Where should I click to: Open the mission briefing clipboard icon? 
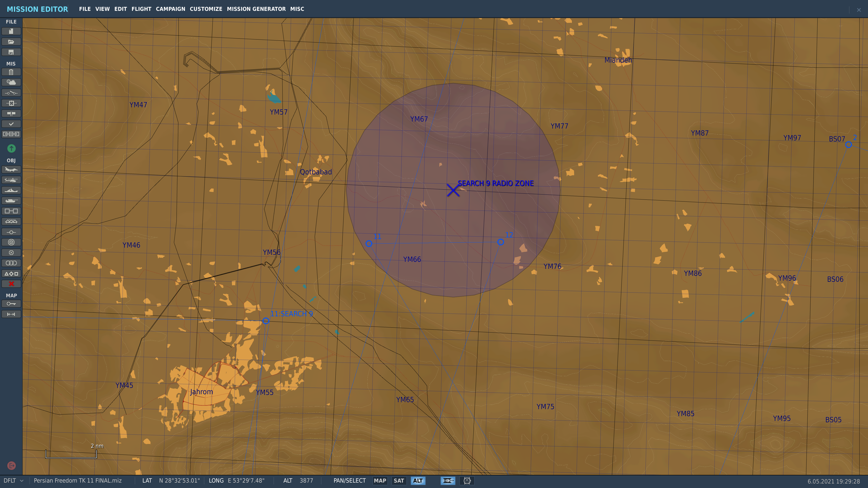[11, 72]
